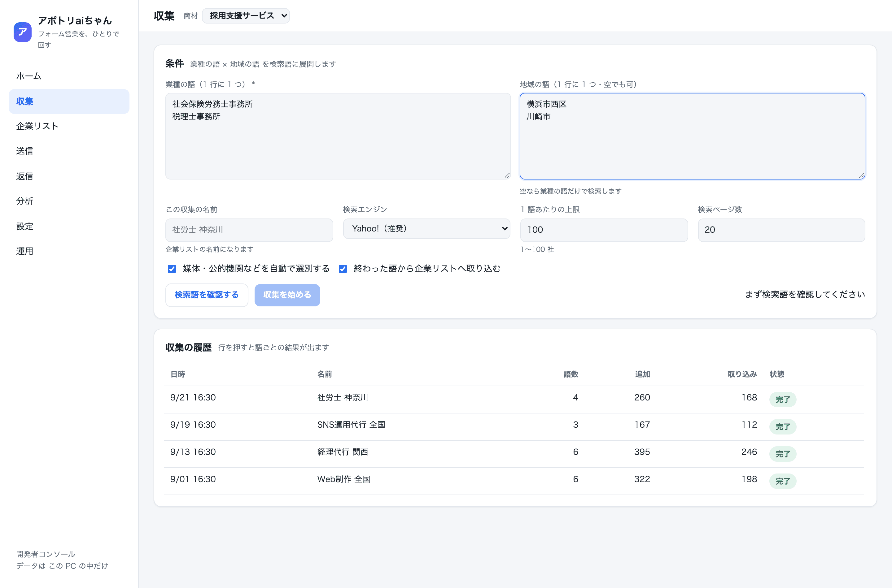Open 返信 page in the sidebar

click(69, 176)
